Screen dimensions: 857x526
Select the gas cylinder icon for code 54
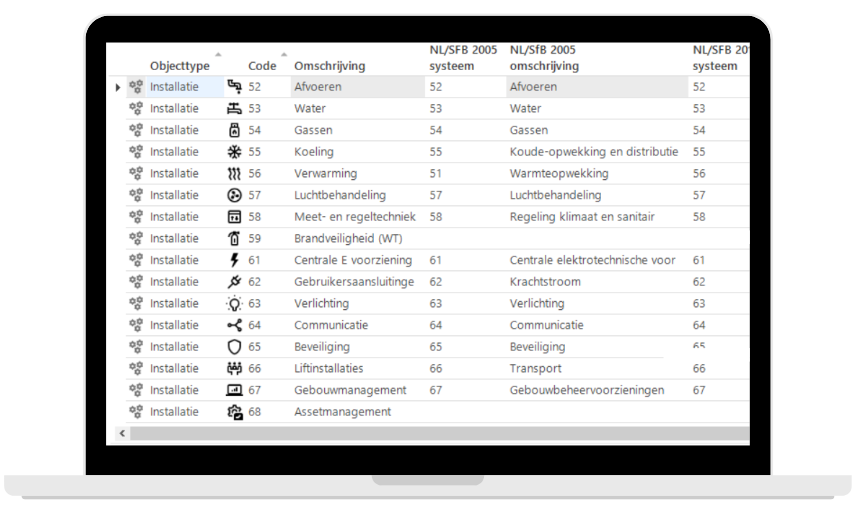[235, 130]
